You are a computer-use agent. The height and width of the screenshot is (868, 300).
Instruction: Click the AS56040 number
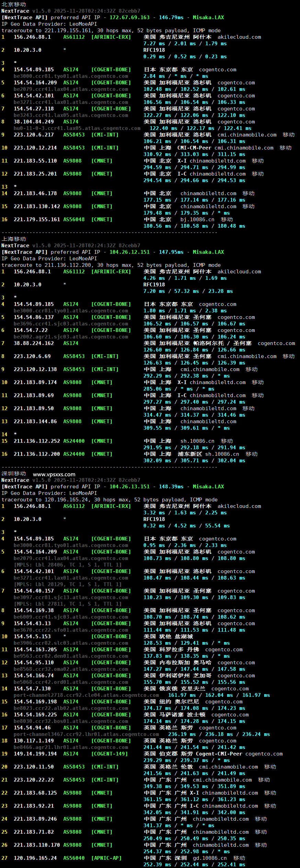tap(74, 858)
